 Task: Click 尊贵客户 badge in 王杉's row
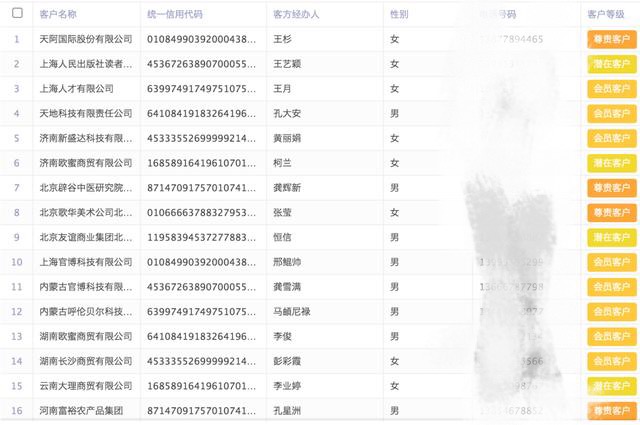pos(611,39)
